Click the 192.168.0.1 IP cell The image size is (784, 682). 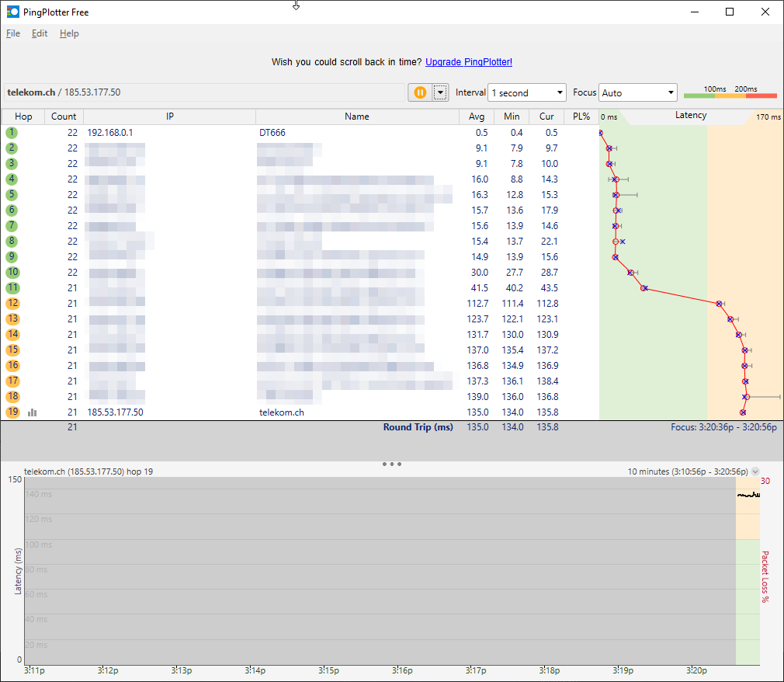(x=110, y=133)
